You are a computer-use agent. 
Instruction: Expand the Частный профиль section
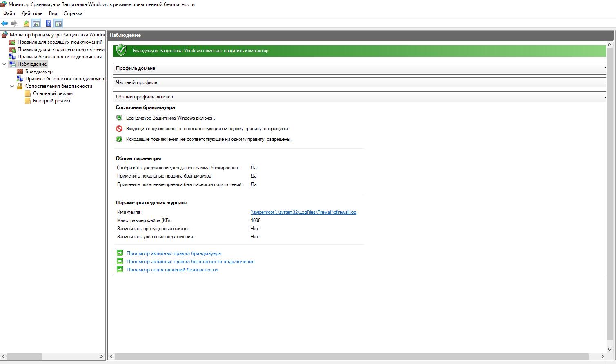coord(359,82)
